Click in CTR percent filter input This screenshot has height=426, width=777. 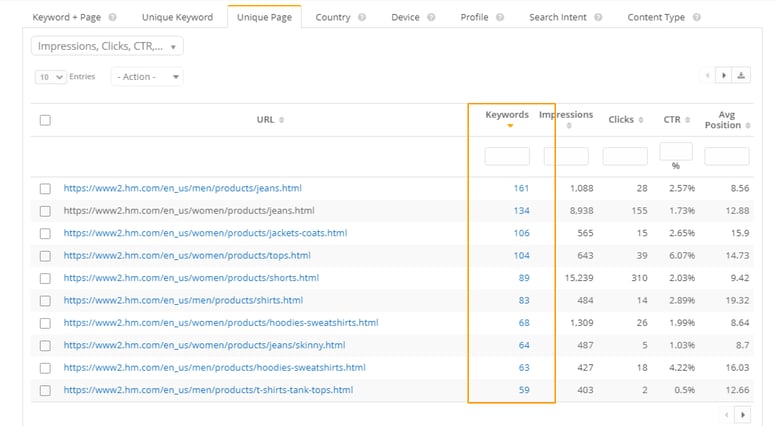[x=676, y=152]
